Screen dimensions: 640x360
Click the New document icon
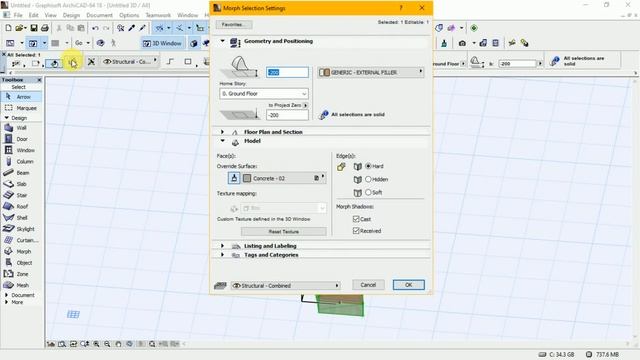9,28
